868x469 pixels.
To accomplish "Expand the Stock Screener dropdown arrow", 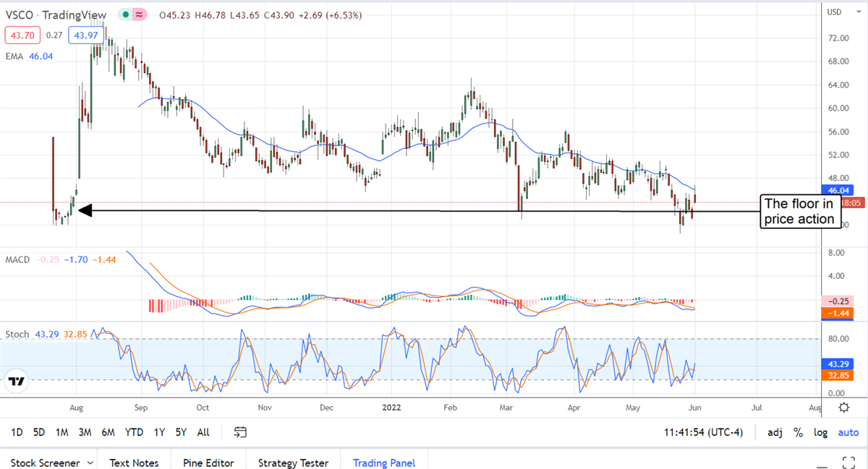I will pyautogui.click(x=90, y=462).
